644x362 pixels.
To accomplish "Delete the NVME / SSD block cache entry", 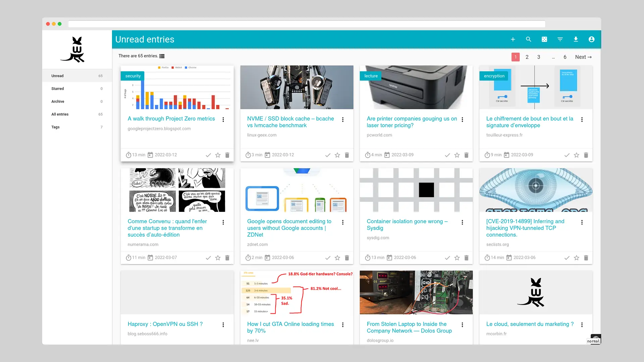I will (x=347, y=155).
